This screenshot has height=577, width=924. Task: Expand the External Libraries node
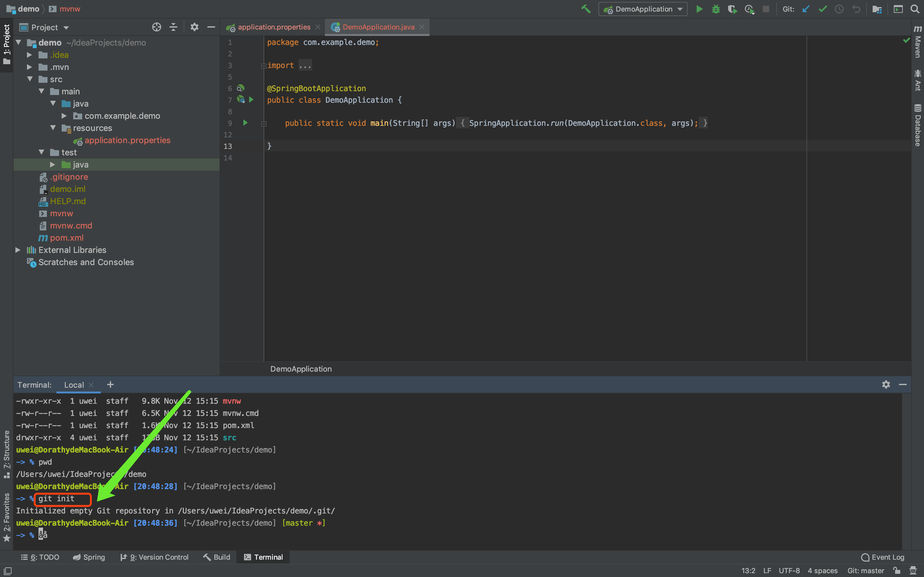[18, 250]
